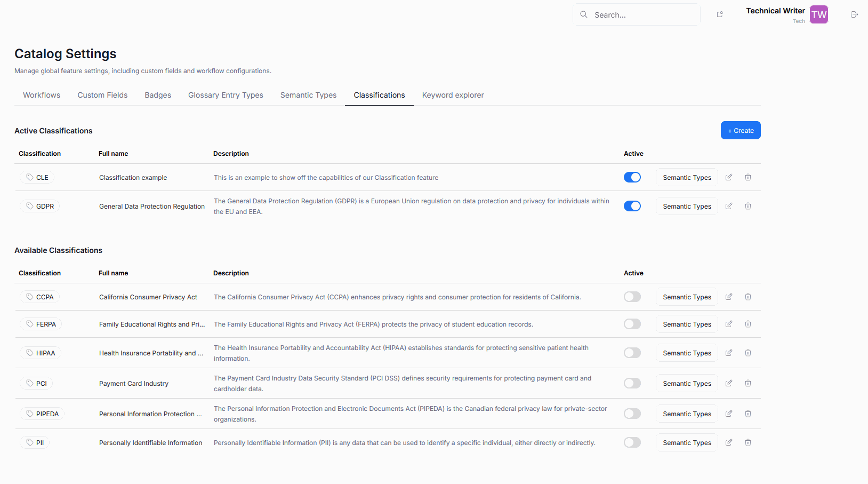
Task: Delete the CLE classification via trash icon
Action: click(x=748, y=177)
